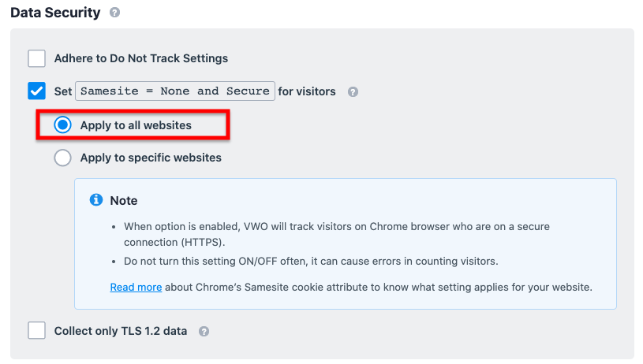Click the 'Apply to specific websites' label text
Screen dimensions: 643x364
(151, 158)
